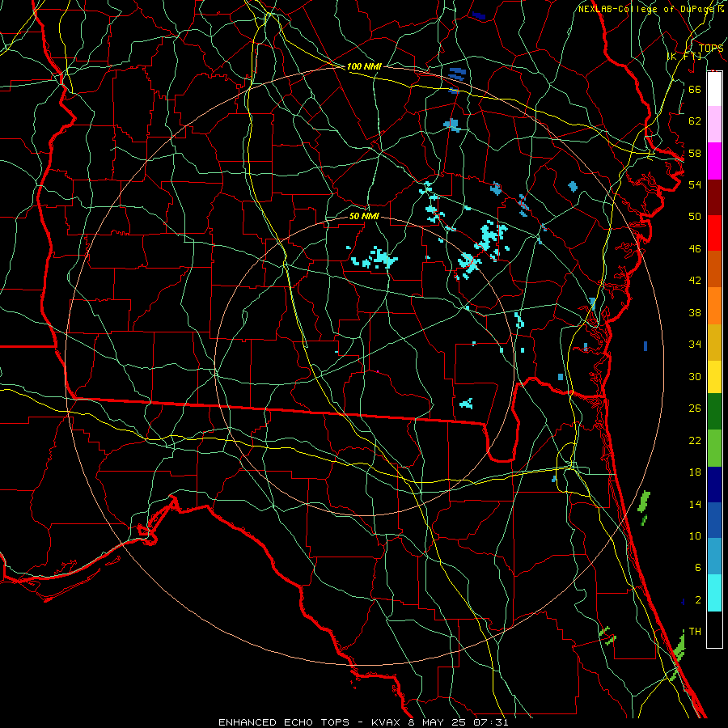Select the '42' legend value
The height and width of the screenshot is (728, 728).
click(x=695, y=281)
